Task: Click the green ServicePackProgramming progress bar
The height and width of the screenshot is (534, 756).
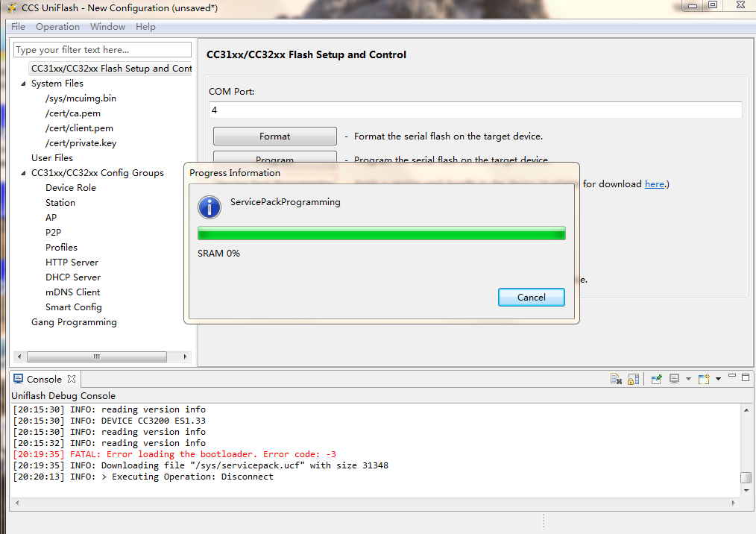Action: 382,233
